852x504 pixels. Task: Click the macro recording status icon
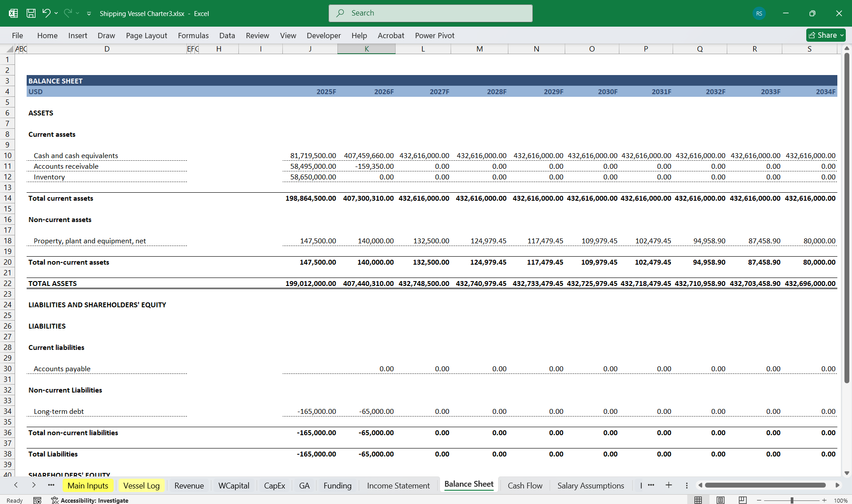point(37,500)
